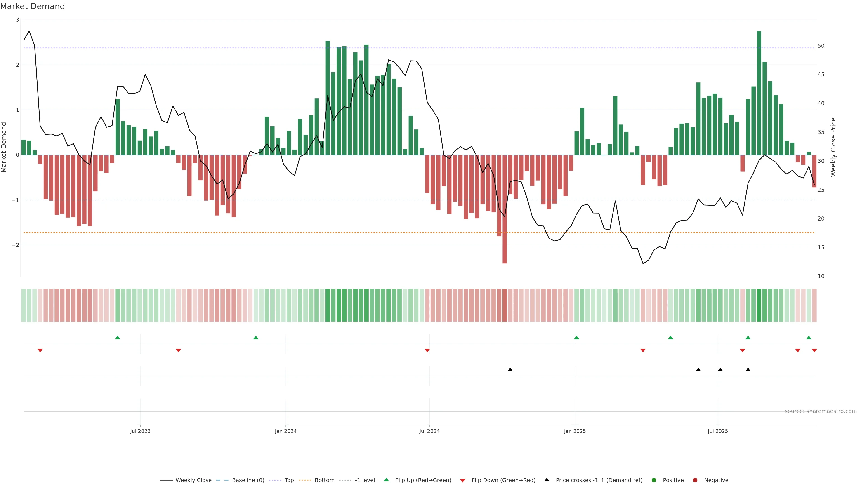Click the red Flip Down legend triangle
Image resolution: width=868 pixels, height=488 pixels.
point(463,480)
